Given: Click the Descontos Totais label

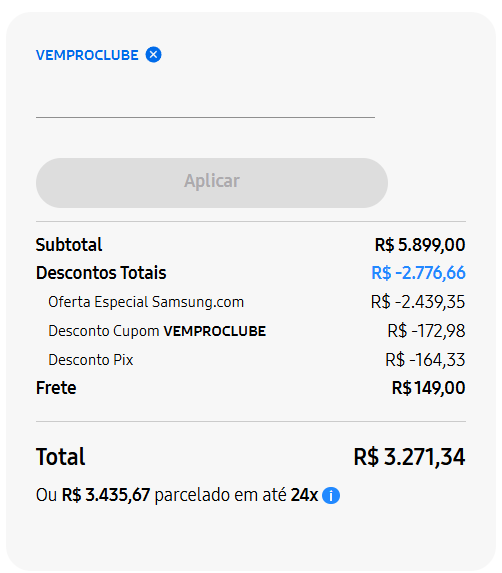Looking at the screenshot, I should coord(101,273).
